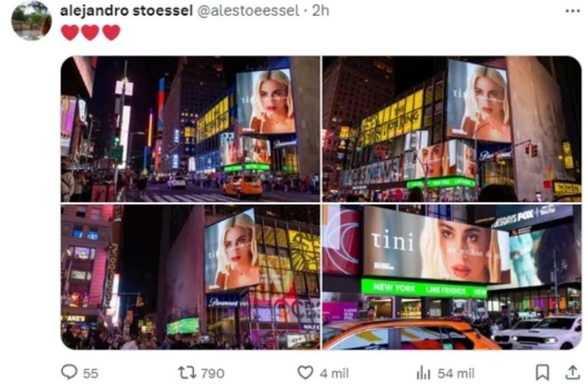Open bottom-left photo with Paramount sign
The image size is (588, 392).
(x=191, y=277)
